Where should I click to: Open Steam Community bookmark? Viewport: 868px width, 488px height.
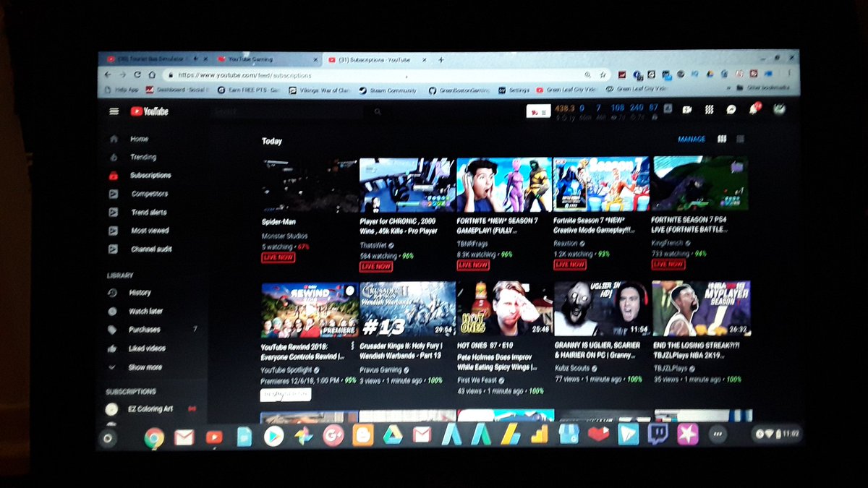[x=389, y=90]
